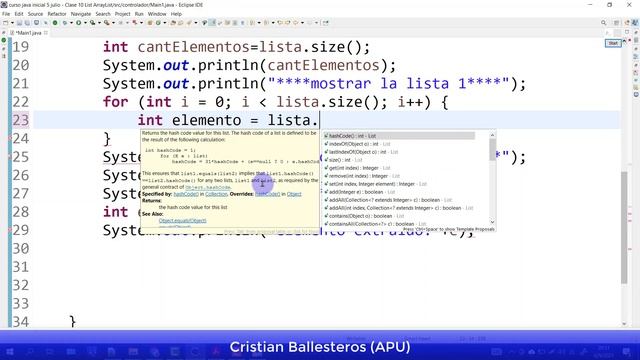Open the Window menu

tap(157, 14)
